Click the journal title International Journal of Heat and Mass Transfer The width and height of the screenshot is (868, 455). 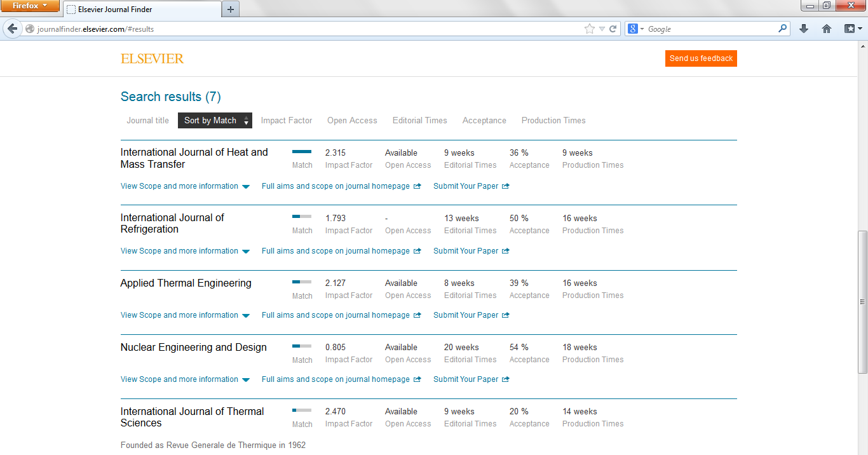click(x=194, y=158)
